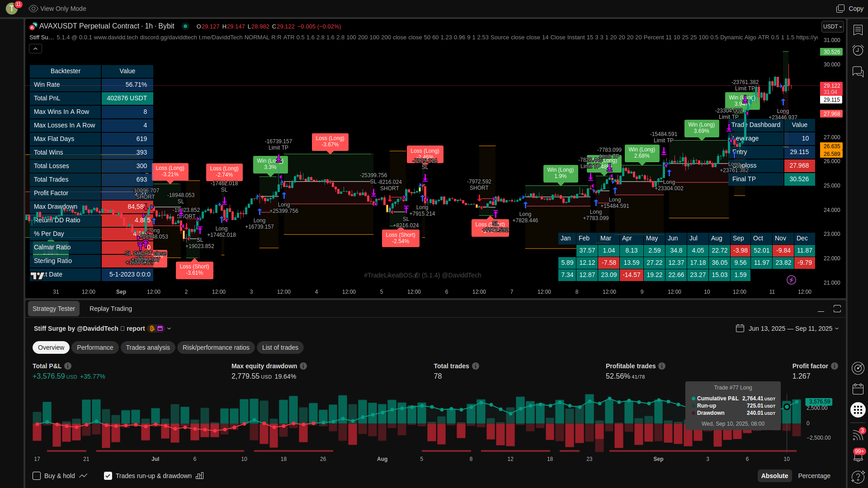This screenshot has height=488, width=868.
Task: Click the Total P&L info icon
Action: point(68,366)
